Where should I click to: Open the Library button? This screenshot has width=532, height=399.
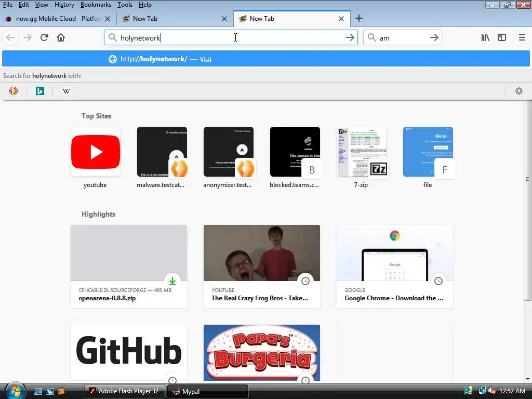click(x=485, y=37)
